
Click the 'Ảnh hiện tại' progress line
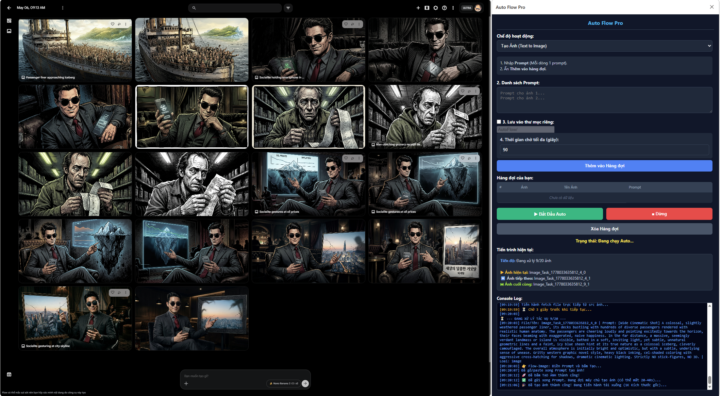point(543,272)
